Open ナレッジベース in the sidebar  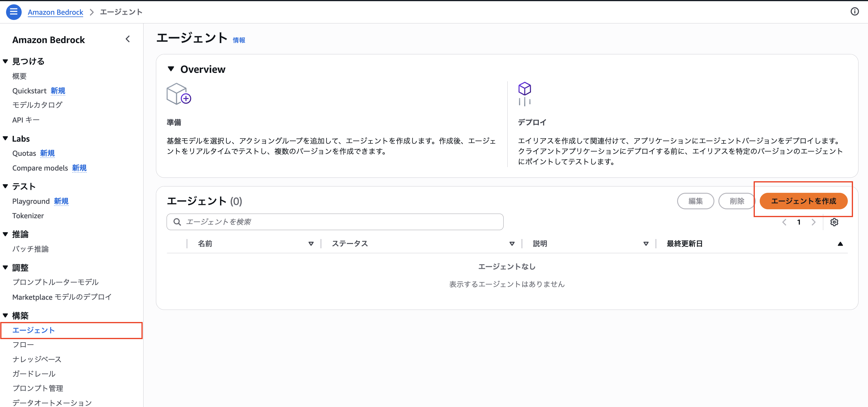point(36,359)
